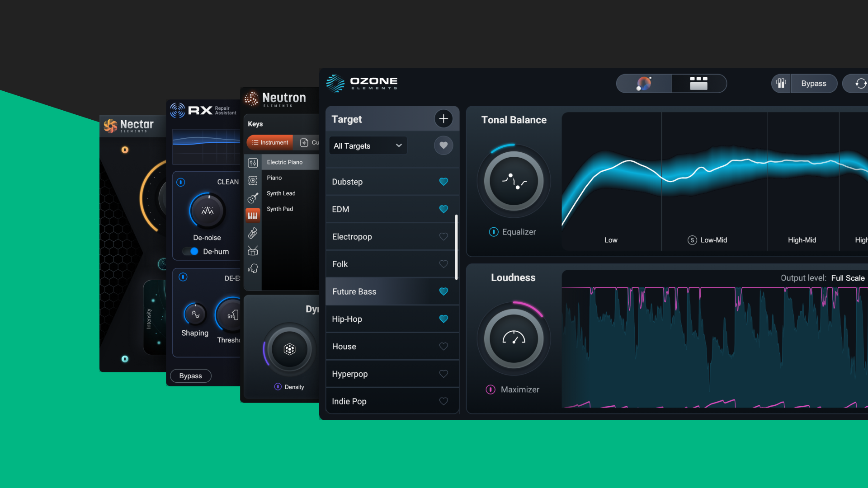Solo the Low-Mid band

point(692,240)
